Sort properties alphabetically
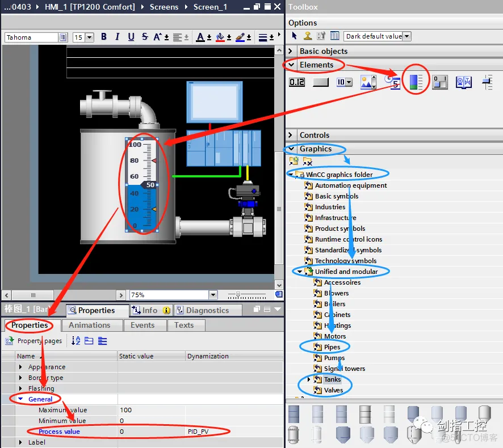The width and height of the screenshot is (503, 448). (76, 341)
